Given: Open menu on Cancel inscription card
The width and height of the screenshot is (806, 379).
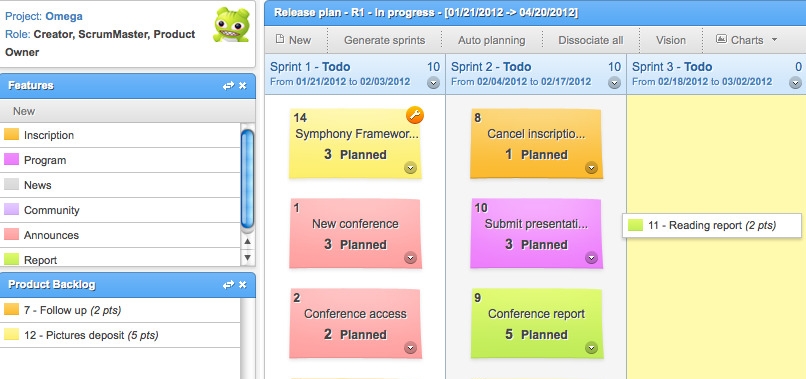Looking at the screenshot, I should (591, 168).
